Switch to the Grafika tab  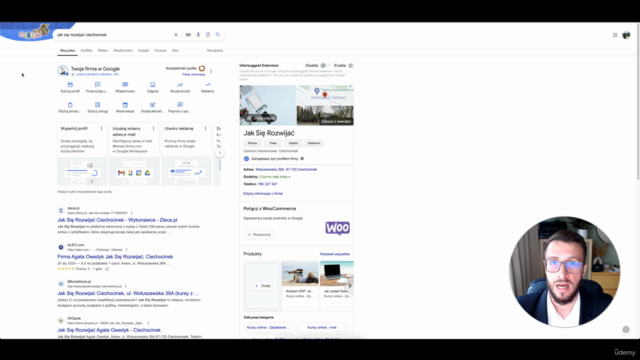pyautogui.click(x=86, y=51)
